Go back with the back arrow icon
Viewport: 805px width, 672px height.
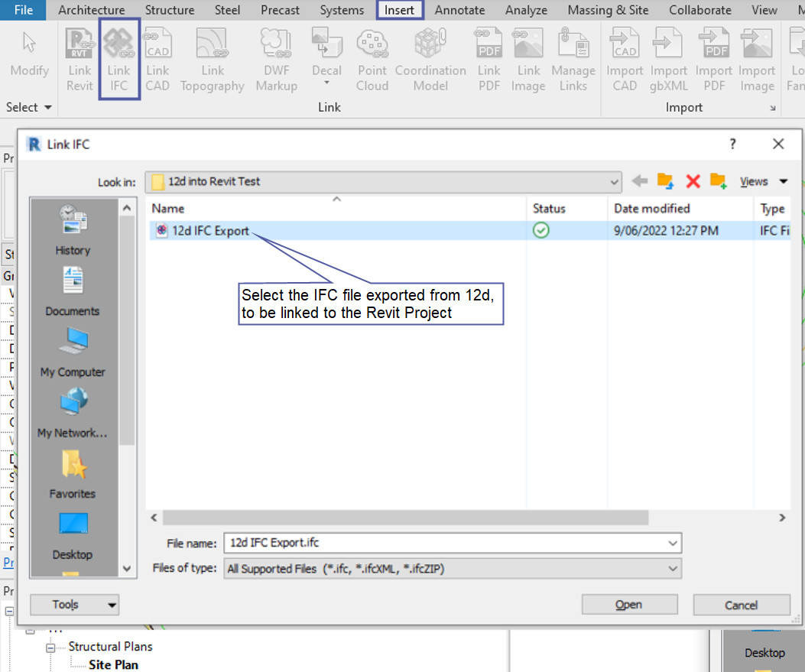(x=640, y=180)
